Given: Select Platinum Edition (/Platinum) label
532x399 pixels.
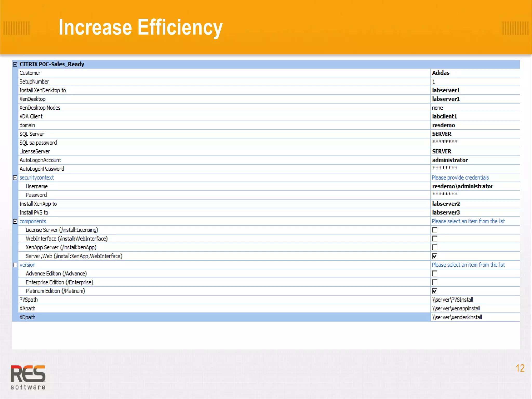Looking at the screenshot, I should point(55,291).
